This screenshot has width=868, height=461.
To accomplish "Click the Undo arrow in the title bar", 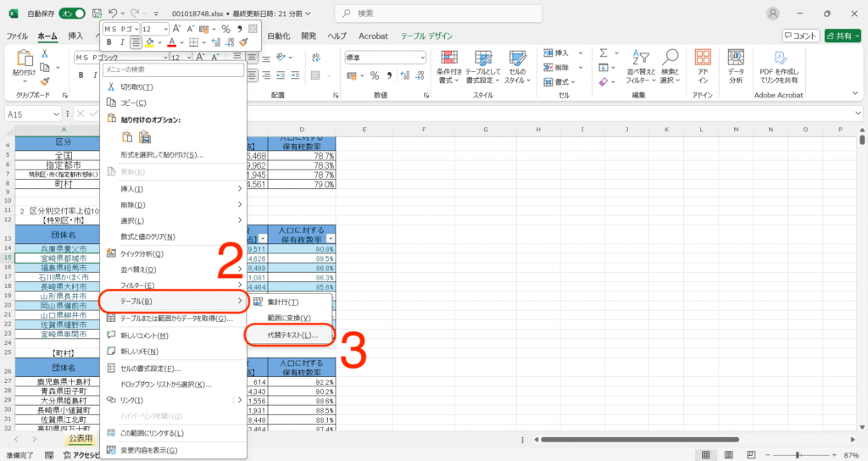I will pyautogui.click(x=113, y=14).
